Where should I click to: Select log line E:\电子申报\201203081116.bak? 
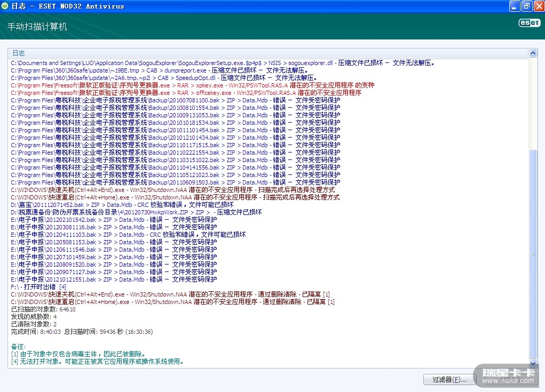[114, 227]
